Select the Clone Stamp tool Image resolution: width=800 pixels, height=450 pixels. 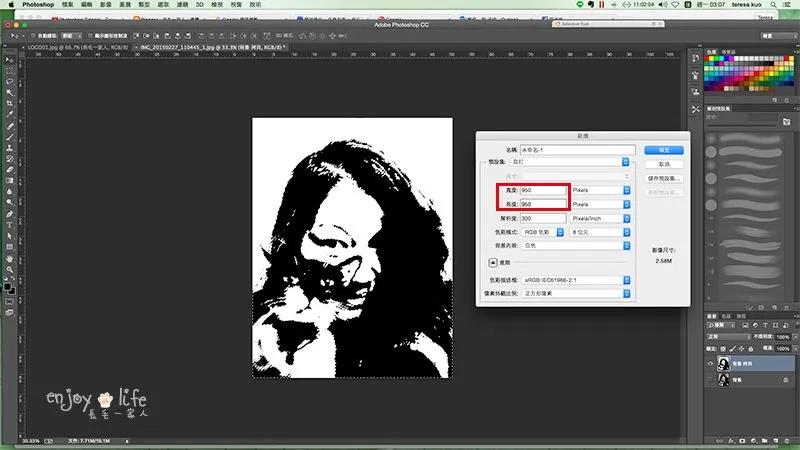(x=9, y=148)
